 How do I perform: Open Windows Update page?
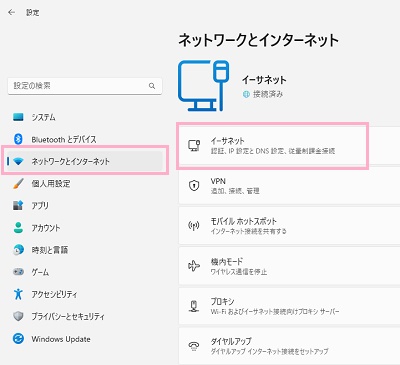[x=85, y=339]
